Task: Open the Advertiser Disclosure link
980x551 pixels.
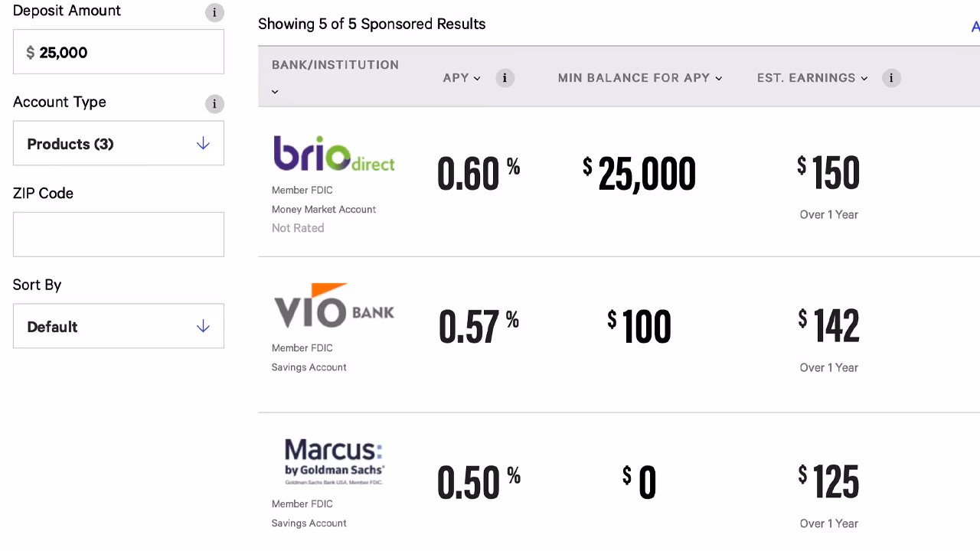Action: [975, 25]
